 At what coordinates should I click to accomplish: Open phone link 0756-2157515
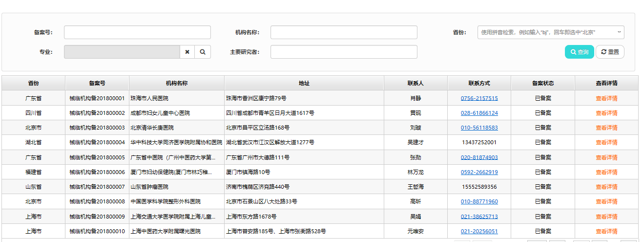(x=479, y=98)
